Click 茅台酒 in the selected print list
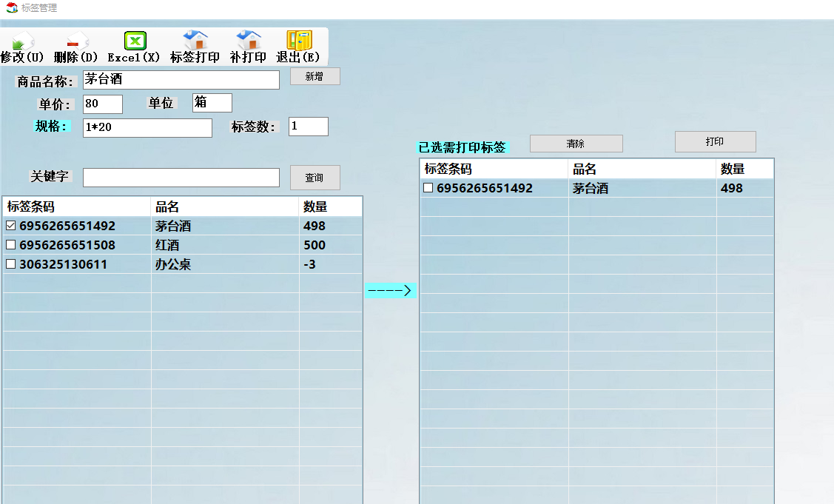The width and height of the screenshot is (834, 504). coord(591,188)
